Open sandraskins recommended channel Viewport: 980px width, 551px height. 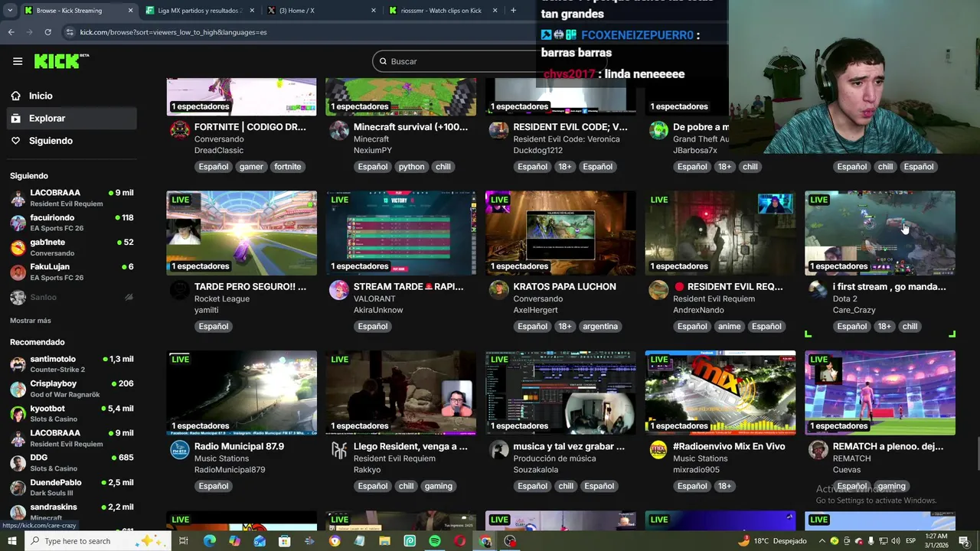click(x=71, y=511)
